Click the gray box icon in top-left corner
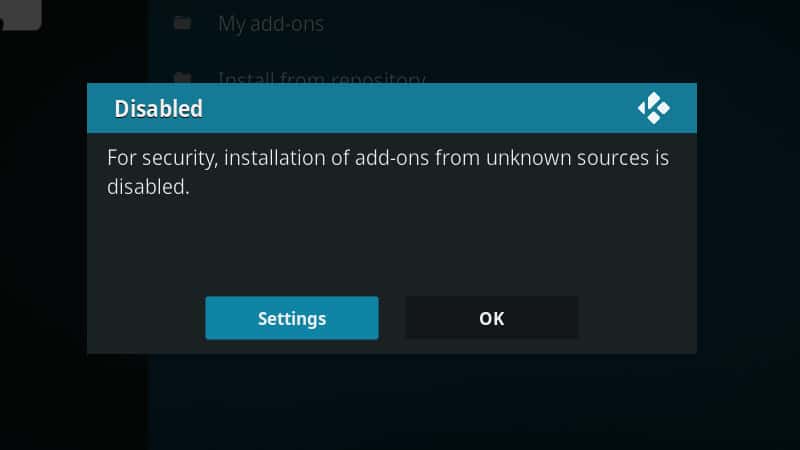Screen dimensions: 800x450 (x=20, y=15)
